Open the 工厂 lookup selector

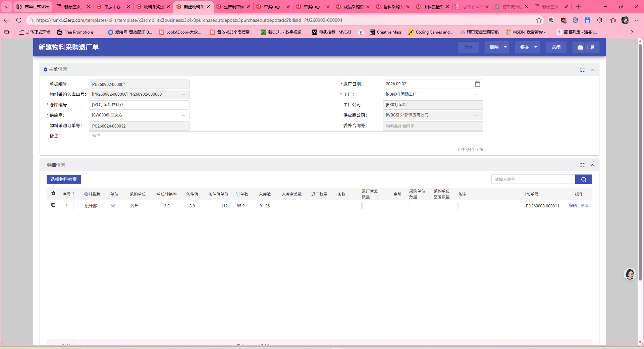pos(477,95)
